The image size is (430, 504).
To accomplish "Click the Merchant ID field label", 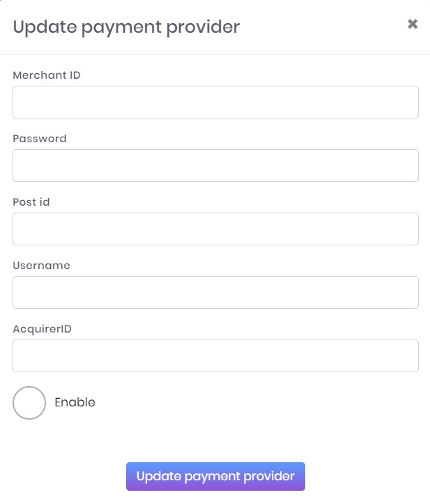I will pyautogui.click(x=47, y=75).
